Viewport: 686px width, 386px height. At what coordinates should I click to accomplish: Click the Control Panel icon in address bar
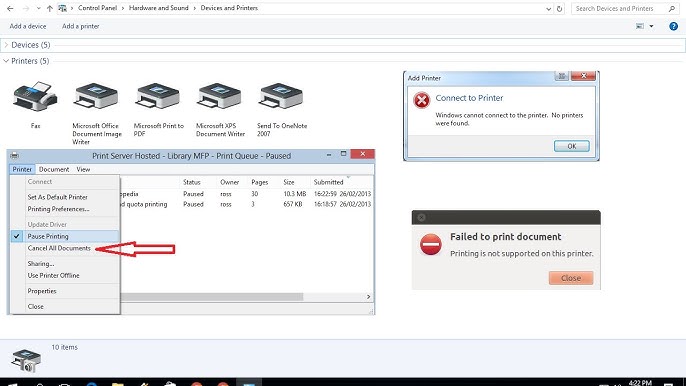tap(63, 8)
